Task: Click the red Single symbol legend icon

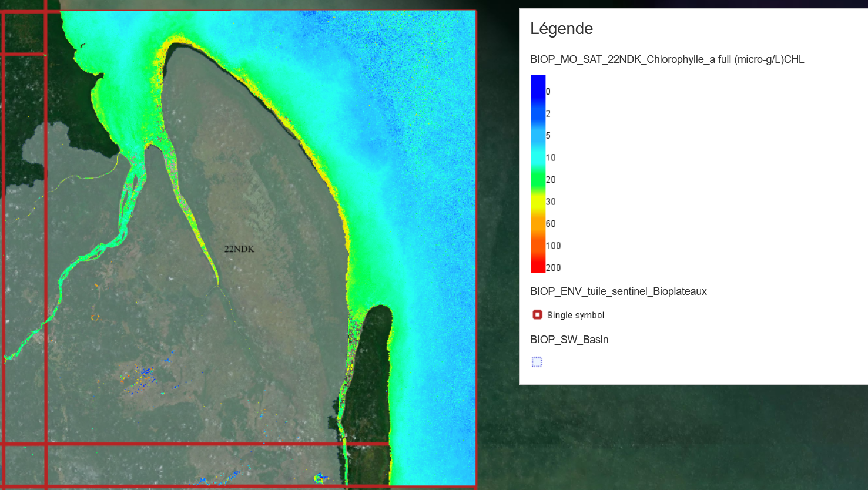Action: [537, 315]
